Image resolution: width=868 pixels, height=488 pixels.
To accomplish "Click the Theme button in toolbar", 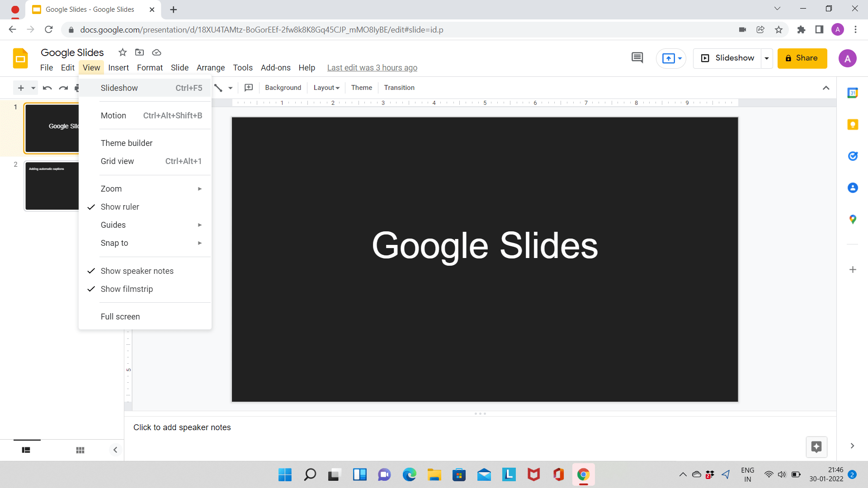I will (x=361, y=88).
